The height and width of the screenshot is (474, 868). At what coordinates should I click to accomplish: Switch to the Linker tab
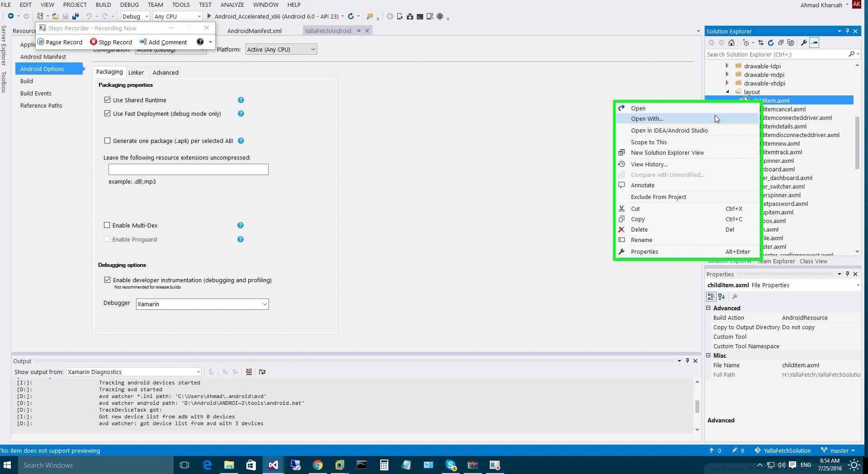[136, 72]
